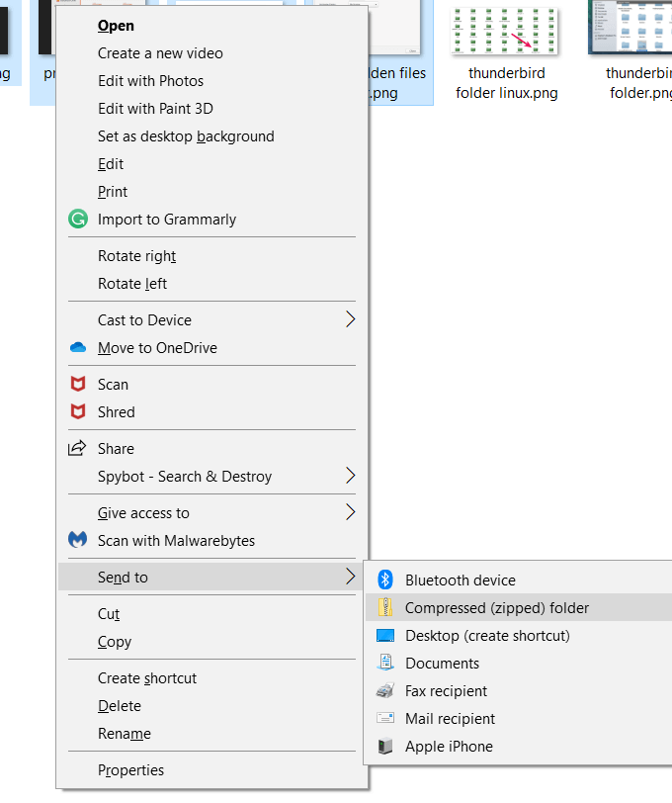Click the Apple iPhone device icon
672x803 pixels.
[385, 747]
